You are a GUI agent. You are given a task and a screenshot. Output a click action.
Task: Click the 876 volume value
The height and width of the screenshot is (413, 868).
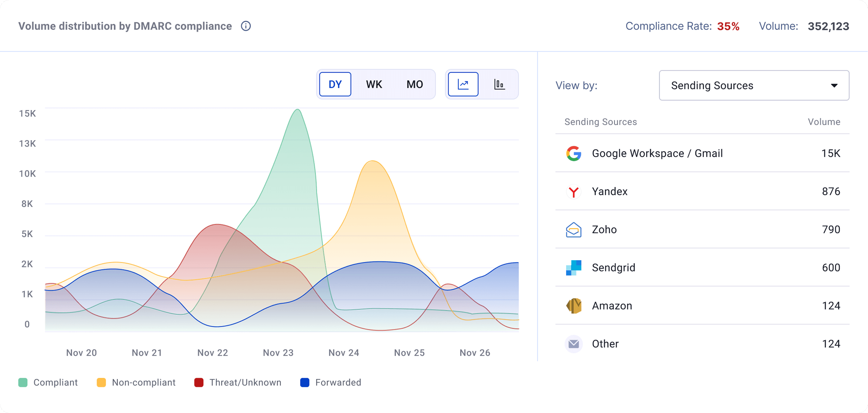pos(831,192)
